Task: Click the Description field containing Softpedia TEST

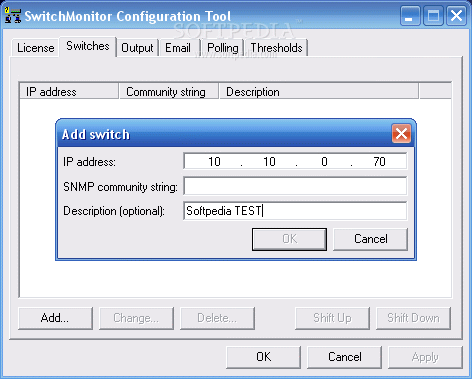Action: (x=295, y=211)
